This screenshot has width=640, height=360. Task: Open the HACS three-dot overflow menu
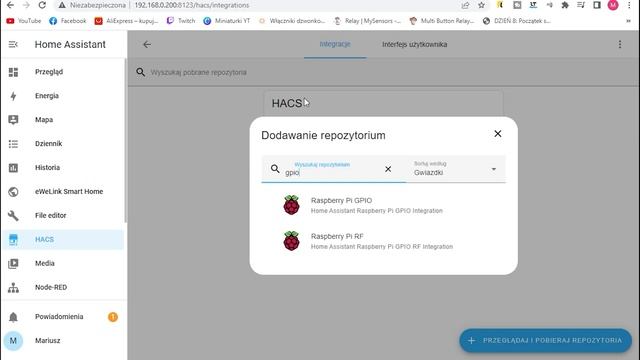620,44
